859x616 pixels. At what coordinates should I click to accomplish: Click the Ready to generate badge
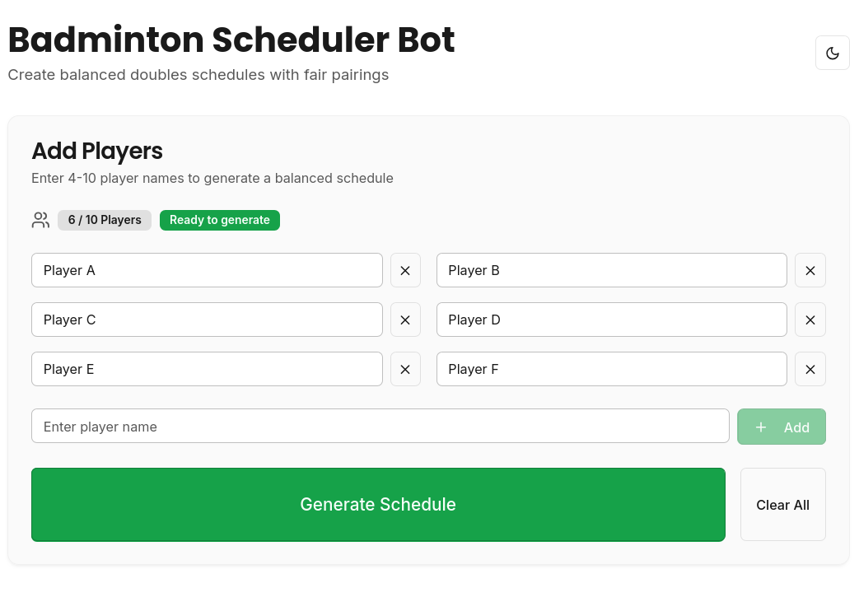[x=220, y=220]
